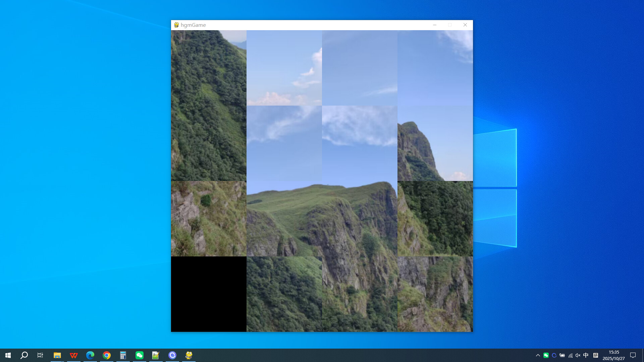Open the note editor app from the taskbar
The width and height of the screenshot is (644, 362).
pos(156,355)
